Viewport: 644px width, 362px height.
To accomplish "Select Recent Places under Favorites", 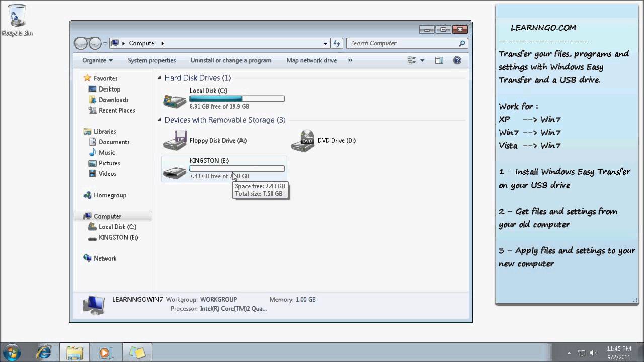I will (x=112, y=110).
